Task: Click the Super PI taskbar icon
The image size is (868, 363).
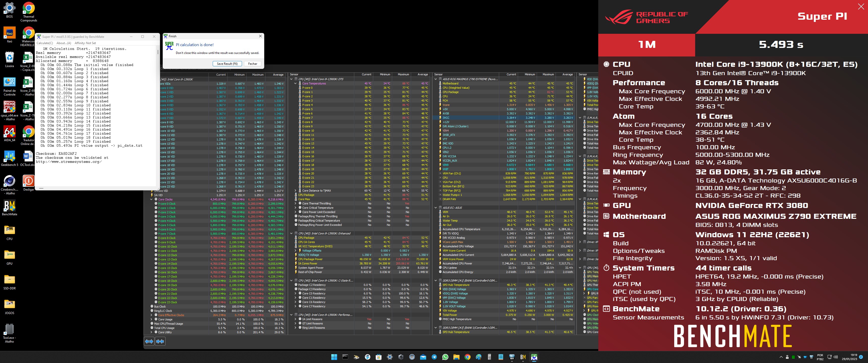Action: click(534, 357)
